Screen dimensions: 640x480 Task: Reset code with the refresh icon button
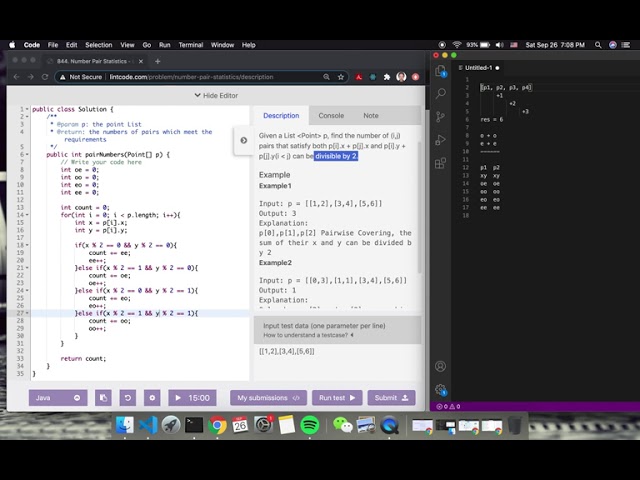click(x=128, y=398)
